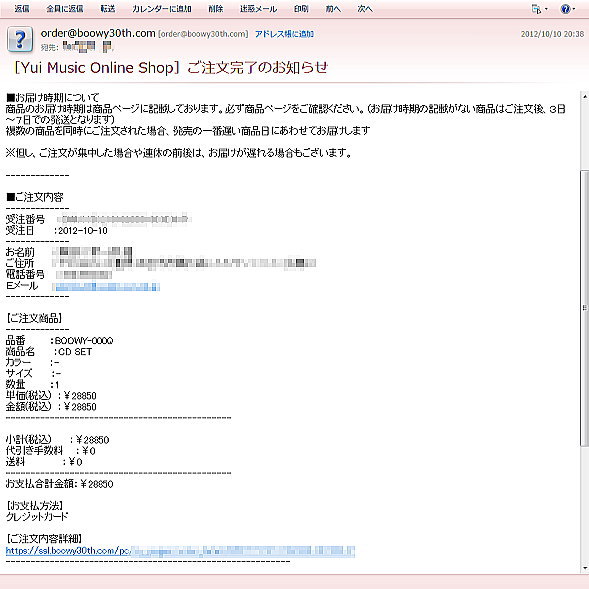Click the 2012/10/10 20:38 timestamp
The image size is (589, 589).
(552, 34)
